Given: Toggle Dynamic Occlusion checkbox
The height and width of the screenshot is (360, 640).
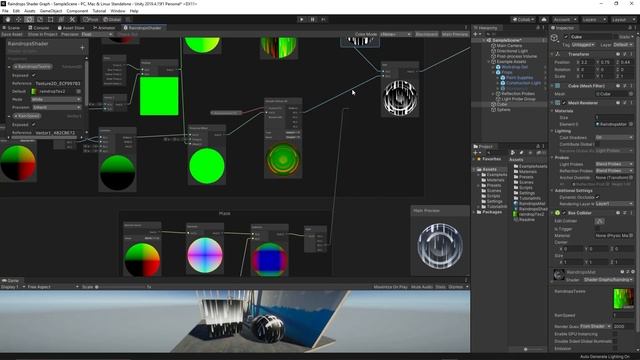Looking at the screenshot, I should 598,198.
